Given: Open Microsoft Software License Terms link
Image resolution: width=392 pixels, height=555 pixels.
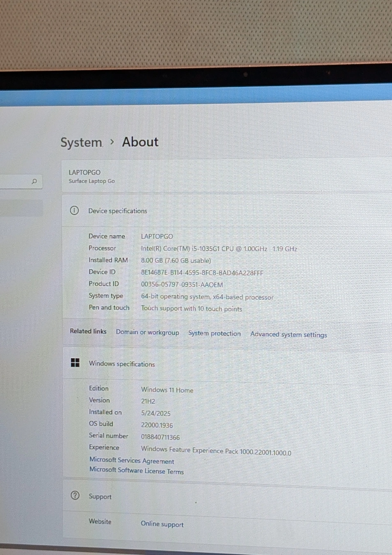Looking at the screenshot, I should [137, 470].
